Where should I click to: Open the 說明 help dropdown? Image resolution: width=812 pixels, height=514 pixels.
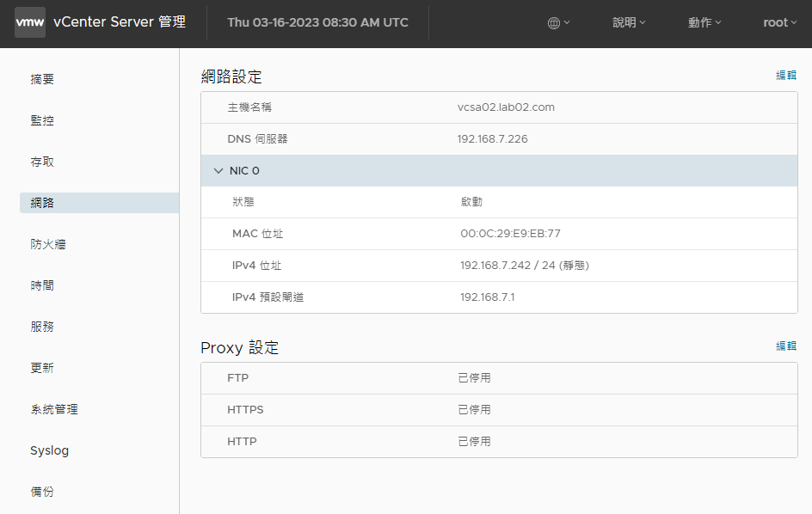tap(629, 22)
